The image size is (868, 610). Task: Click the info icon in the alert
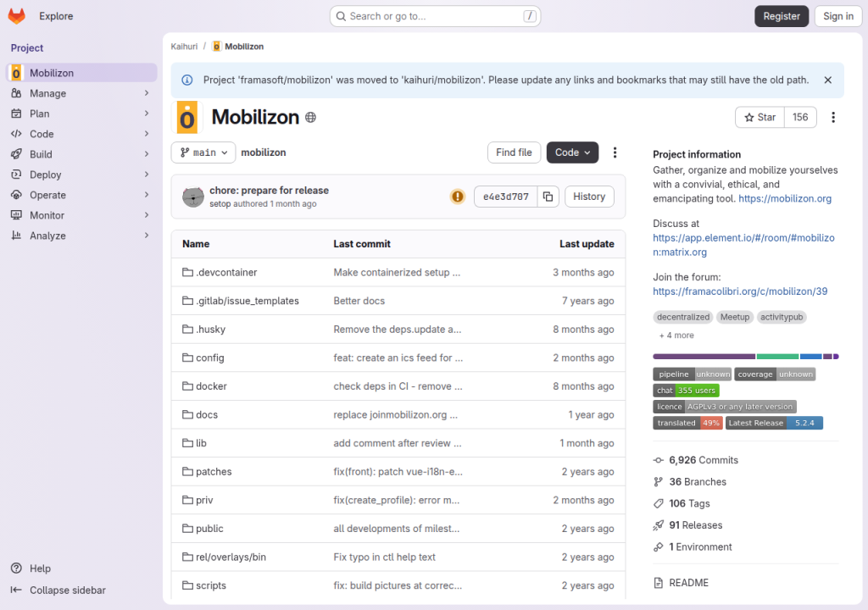point(187,80)
